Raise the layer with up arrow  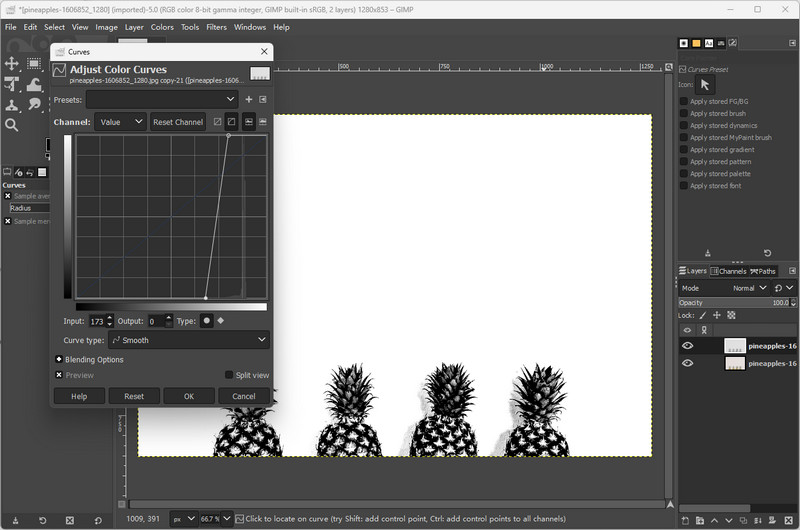(714, 521)
